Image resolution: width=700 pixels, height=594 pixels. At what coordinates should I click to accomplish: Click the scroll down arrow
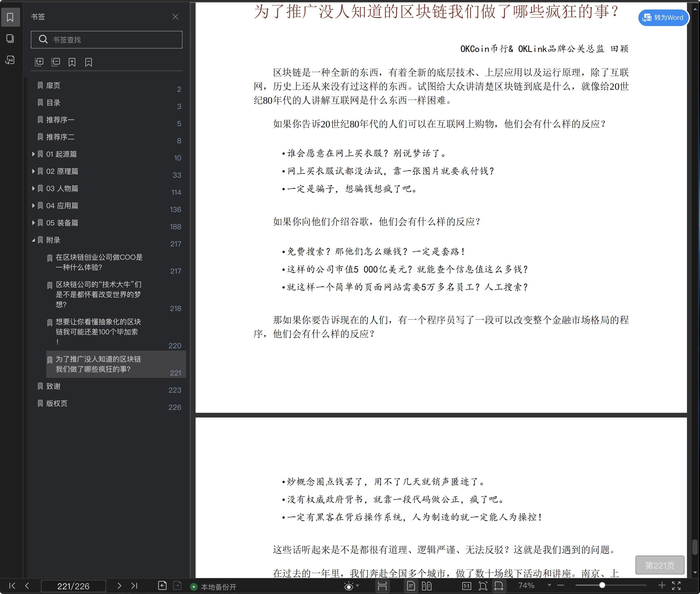point(695,572)
